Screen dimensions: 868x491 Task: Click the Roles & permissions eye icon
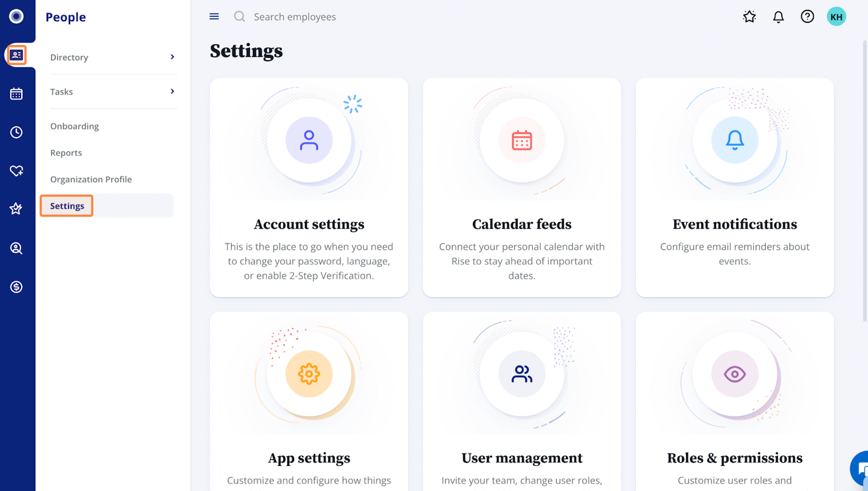735,374
